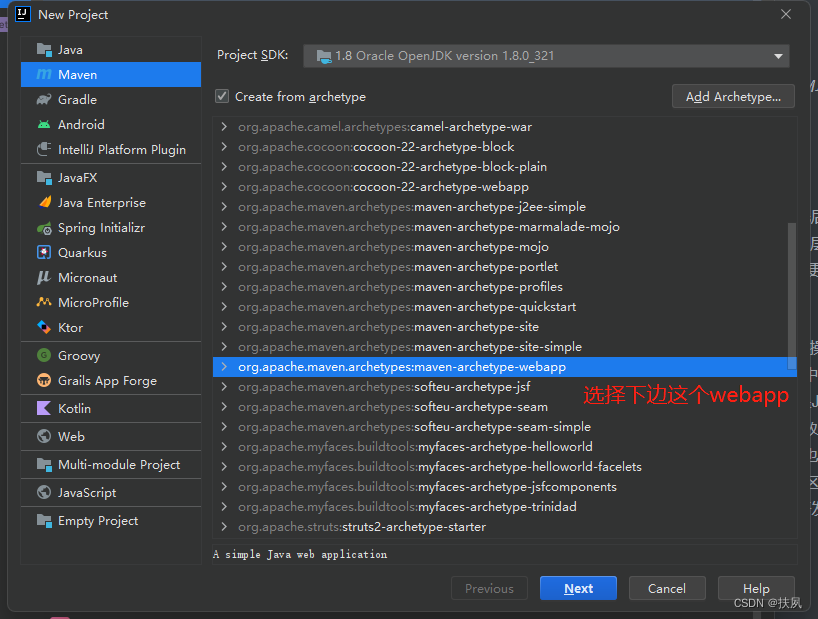Select softeu-archetype-seam-simple row

504,427
